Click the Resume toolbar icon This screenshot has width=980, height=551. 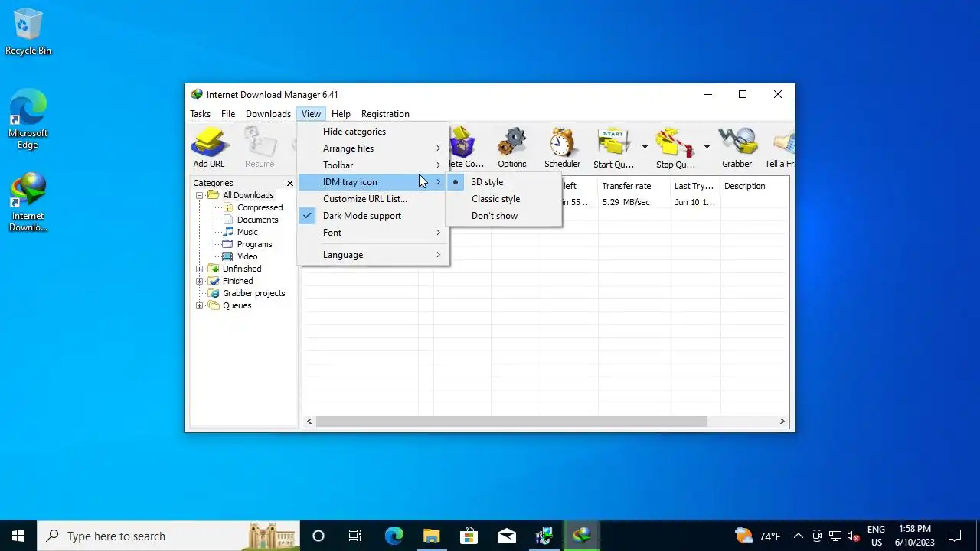260,148
